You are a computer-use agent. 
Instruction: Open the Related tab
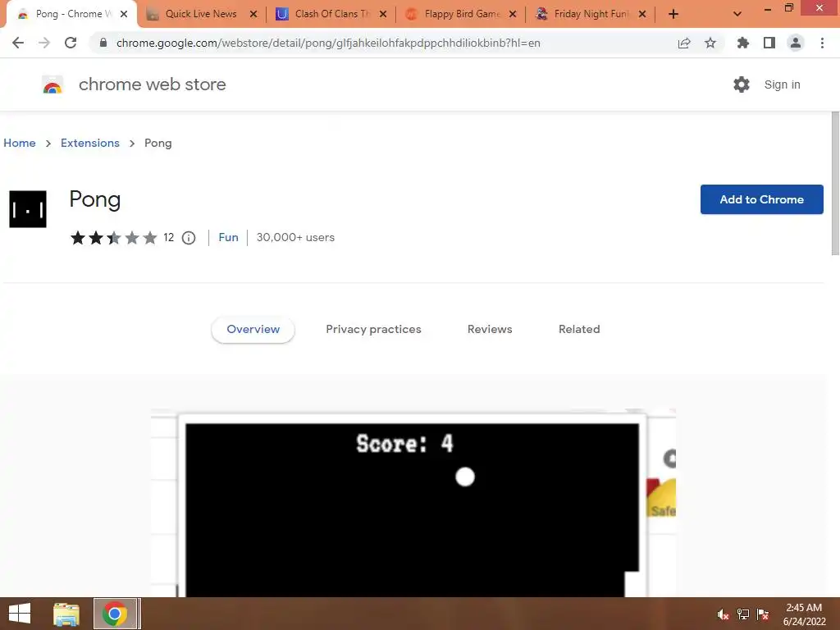pyautogui.click(x=579, y=330)
